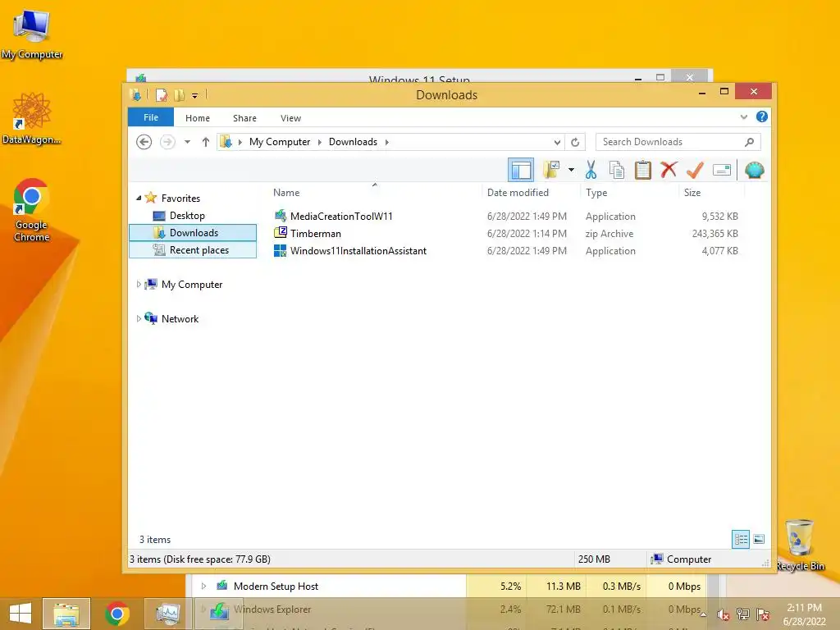Select Recent places in Favorites
Viewport: 840px width, 630px height.
tap(193, 250)
